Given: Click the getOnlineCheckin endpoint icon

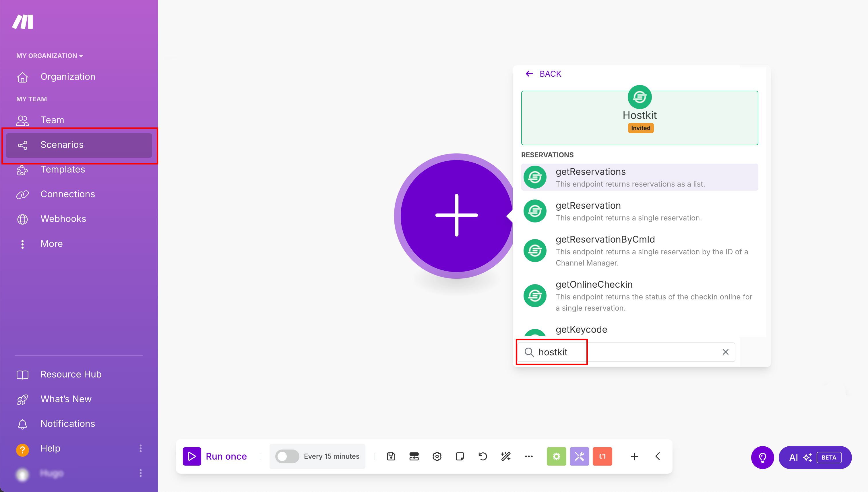Looking at the screenshot, I should click(535, 296).
